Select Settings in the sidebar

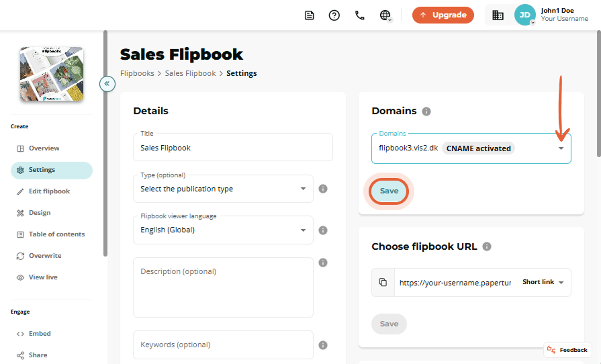coord(51,170)
